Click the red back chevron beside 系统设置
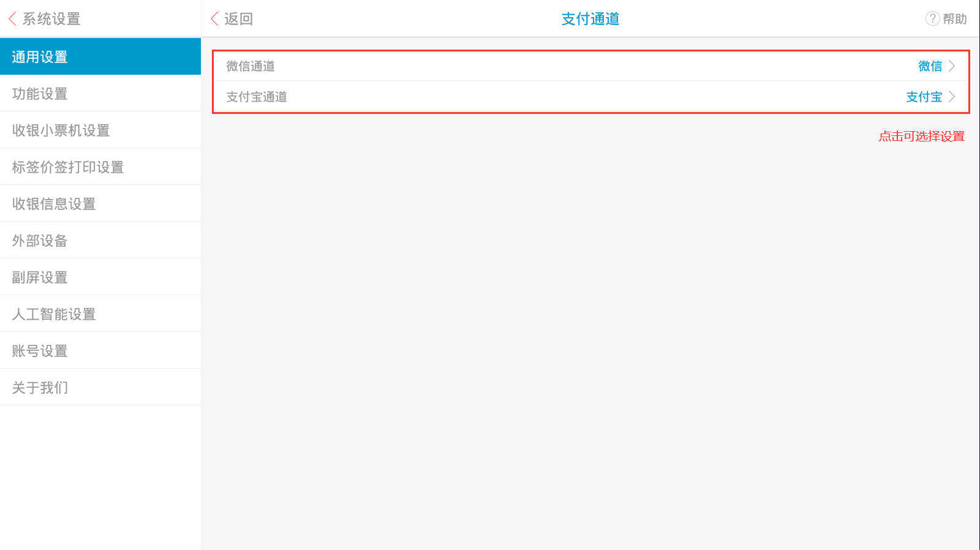980x550 pixels. pyautogui.click(x=12, y=19)
